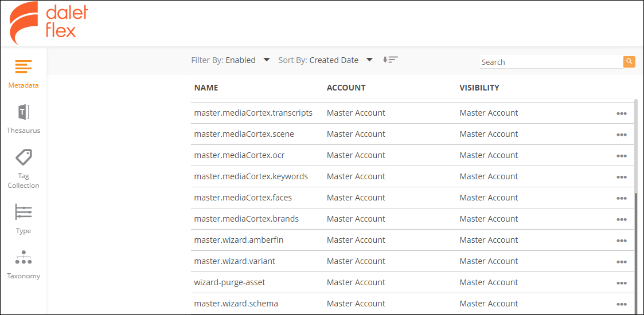This screenshot has height=315, width=644.
Task: Click the Dalet Flex logo
Action: tap(49, 24)
